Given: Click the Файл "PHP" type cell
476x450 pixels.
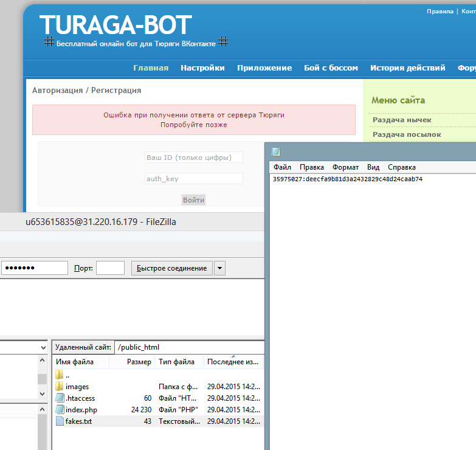Looking at the screenshot, I should pos(178,410).
